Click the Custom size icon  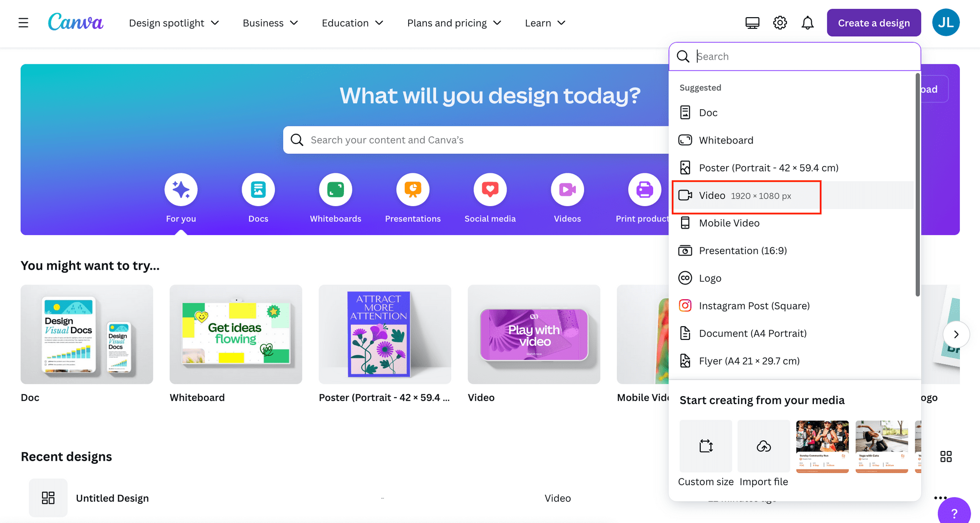pyautogui.click(x=706, y=446)
